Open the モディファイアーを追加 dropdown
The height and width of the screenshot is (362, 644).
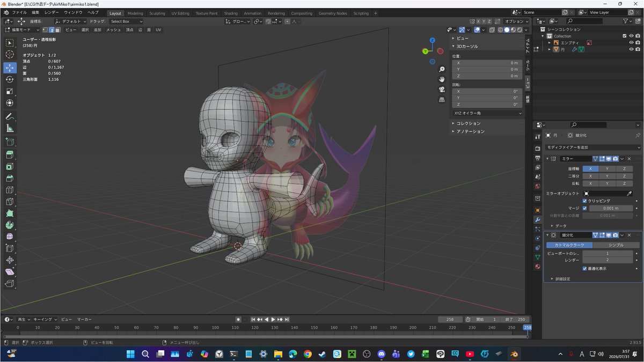[592, 147]
